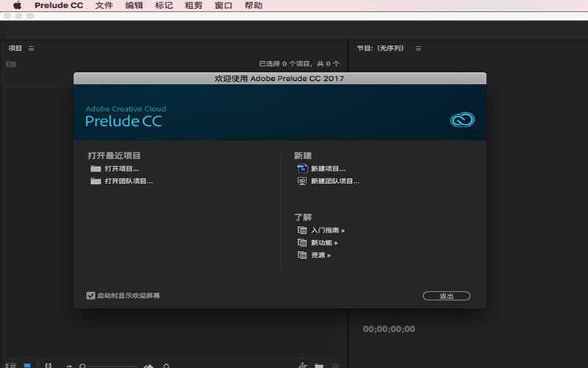Screen dimensions: 588x368
Task: Uncheck 启动时显示欢迎屏幕 checkbox
Action: point(90,296)
